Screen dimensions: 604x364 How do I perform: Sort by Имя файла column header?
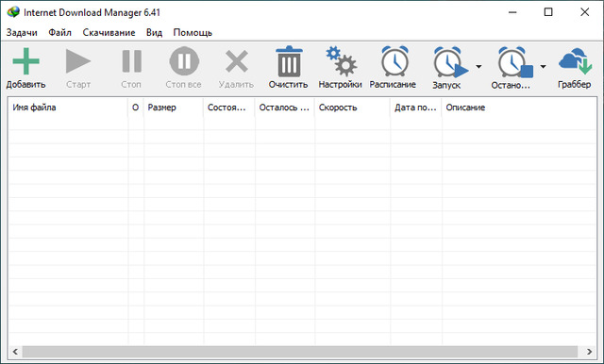pos(68,108)
